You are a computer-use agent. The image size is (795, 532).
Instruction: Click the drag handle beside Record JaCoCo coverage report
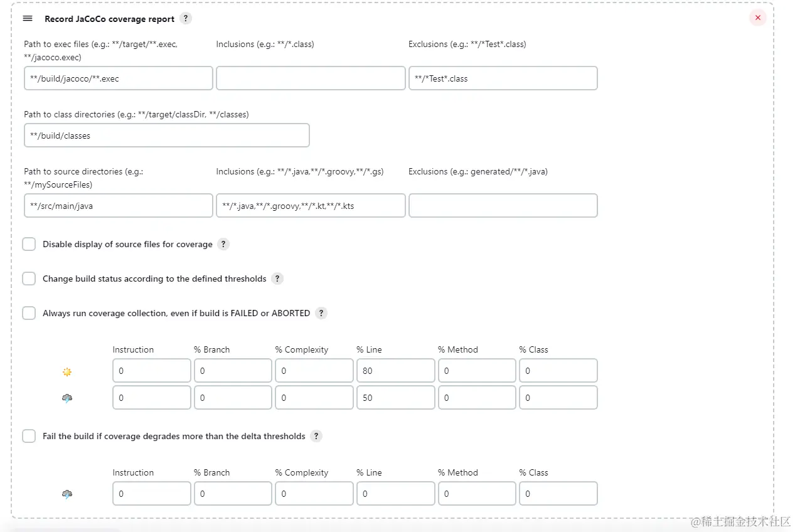pos(28,18)
